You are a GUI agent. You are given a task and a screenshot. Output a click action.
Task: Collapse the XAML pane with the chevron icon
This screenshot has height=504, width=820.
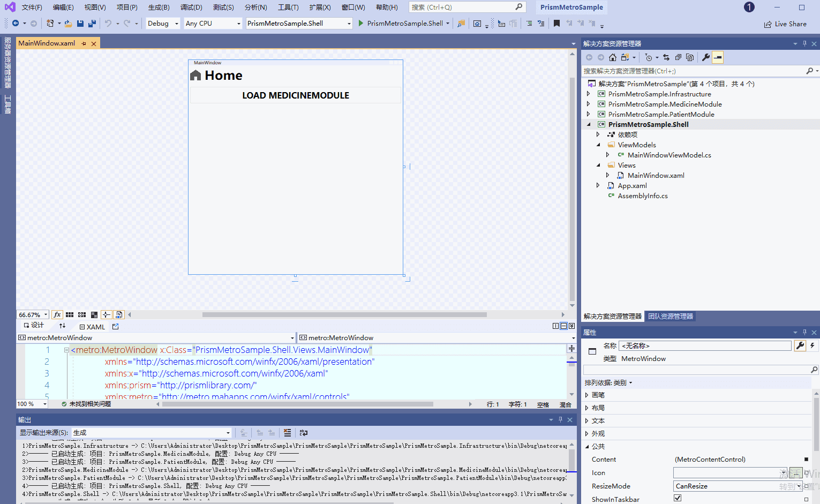571,326
